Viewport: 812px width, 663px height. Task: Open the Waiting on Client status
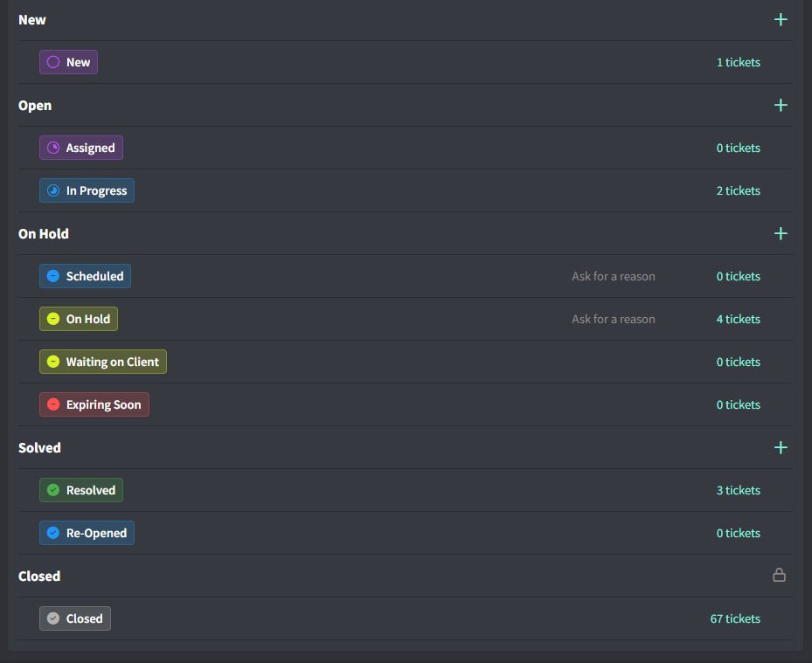102,362
